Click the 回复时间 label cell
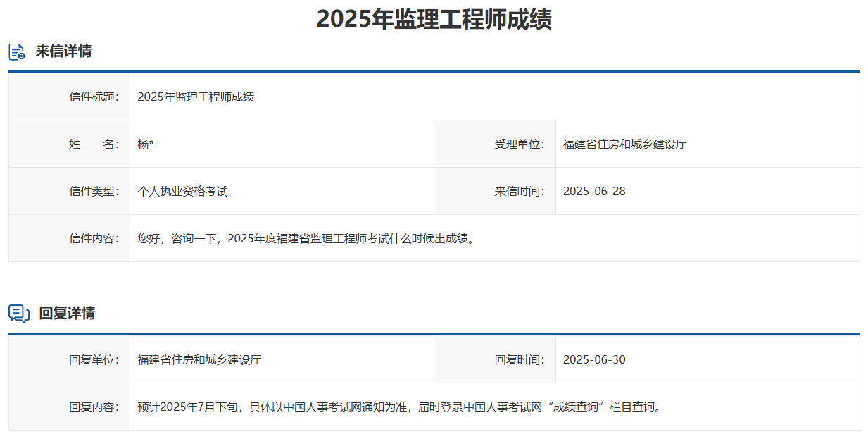Image resolution: width=868 pixels, height=439 pixels. [495, 359]
